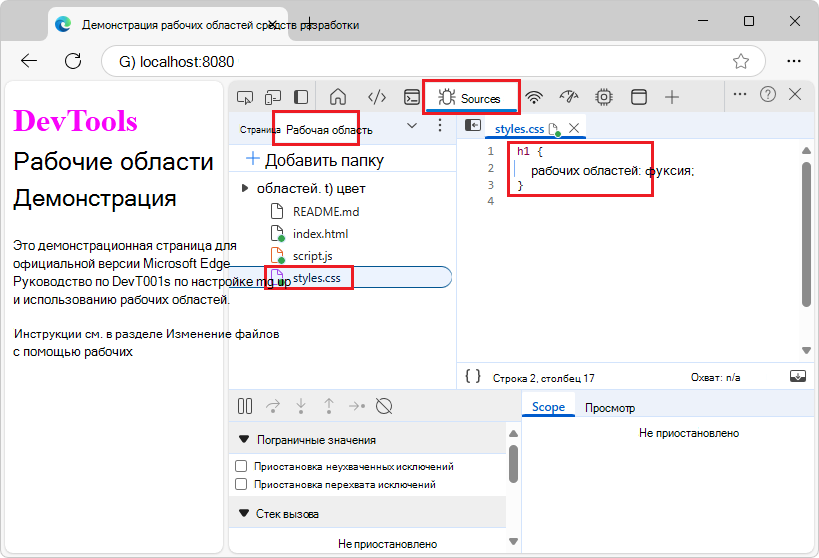Select the styles.css editor tab
Image resolution: width=819 pixels, height=558 pixels.
coord(519,129)
